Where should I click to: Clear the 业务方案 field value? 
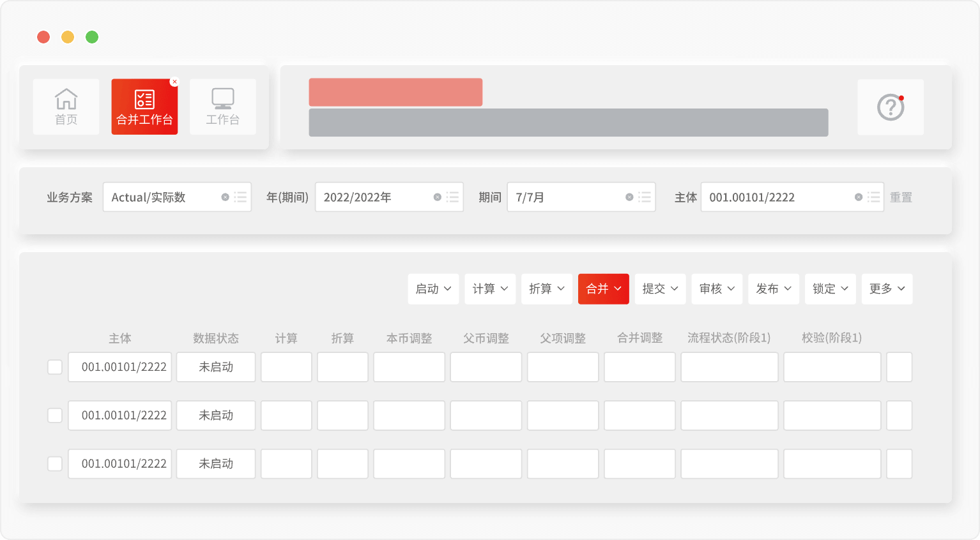click(x=225, y=197)
